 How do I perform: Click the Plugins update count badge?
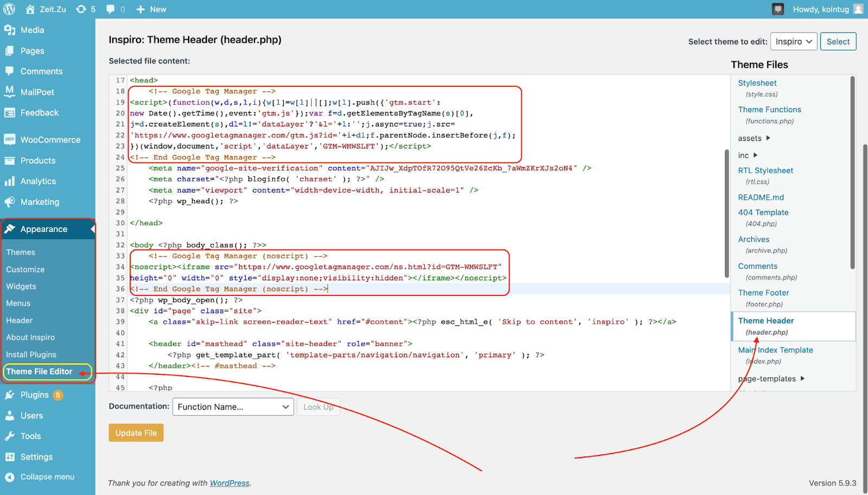[x=58, y=395]
